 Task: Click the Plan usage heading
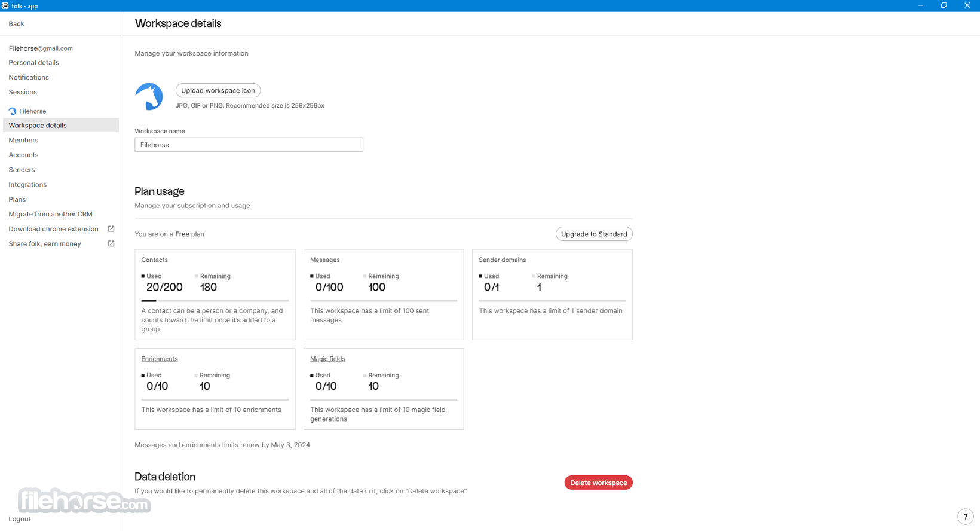[x=160, y=191]
